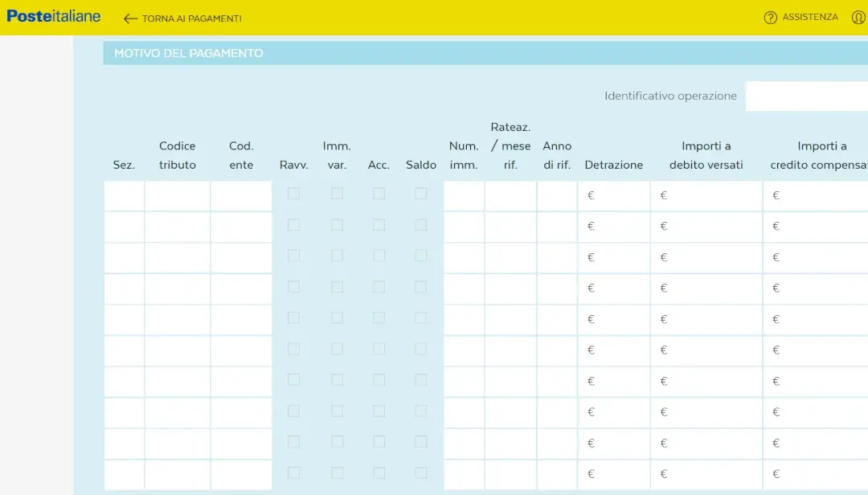Click the Anno di rif. field in first row
The image size is (868, 495).
click(557, 195)
